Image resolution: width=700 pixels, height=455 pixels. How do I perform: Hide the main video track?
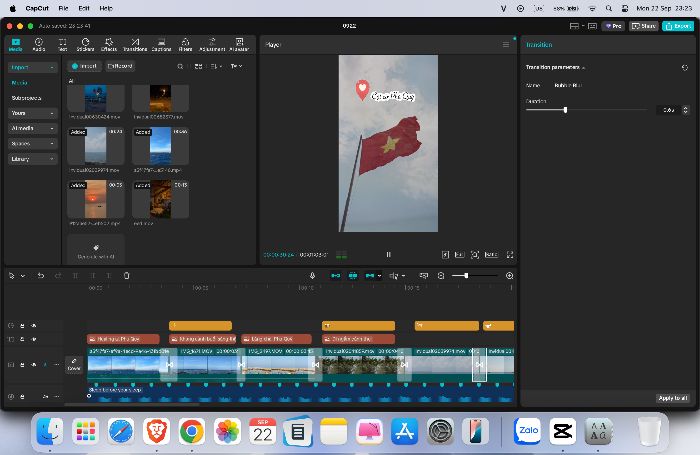tap(33, 365)
